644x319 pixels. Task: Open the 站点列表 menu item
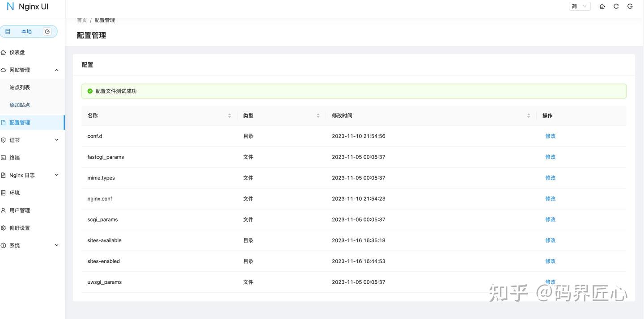[20, 87]
